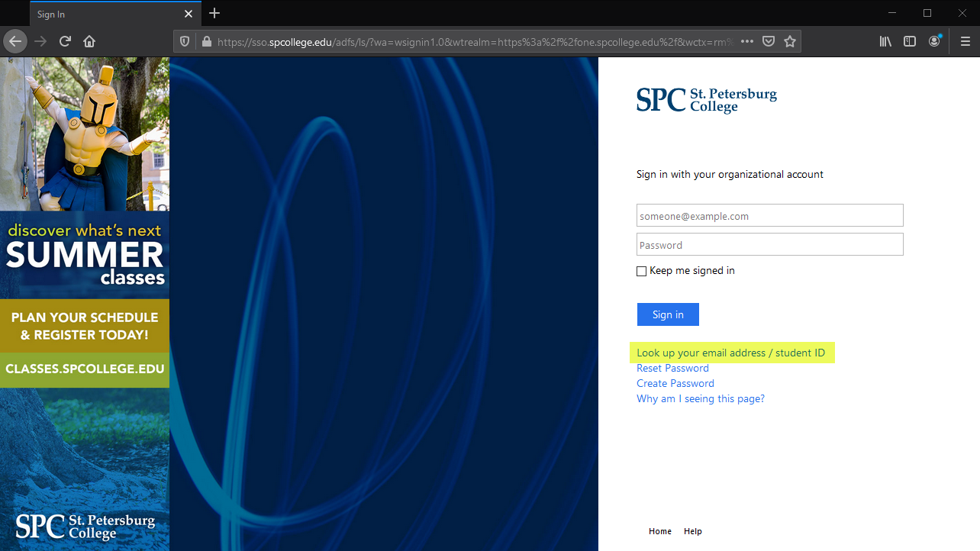The image size is (980, 551).
Task: Enable the Keep me signed in checkbox
Action: 641,271
